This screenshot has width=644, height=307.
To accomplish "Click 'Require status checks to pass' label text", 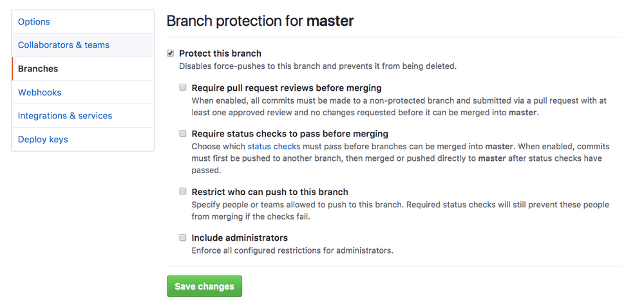I will 290,134.
